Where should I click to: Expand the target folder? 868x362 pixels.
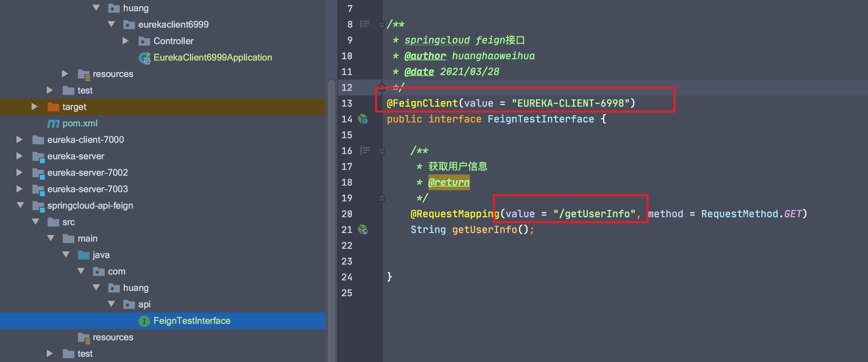point(34,107)
